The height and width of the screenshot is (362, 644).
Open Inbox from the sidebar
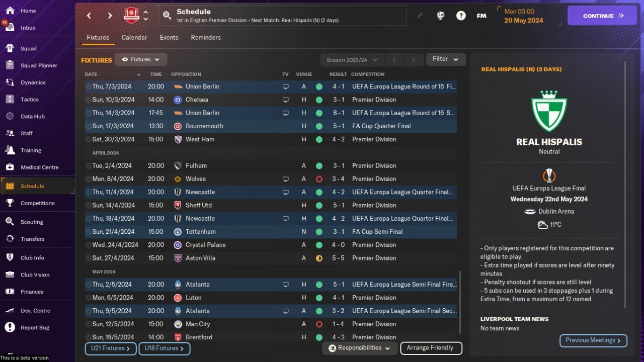click(x=28, y=28)
